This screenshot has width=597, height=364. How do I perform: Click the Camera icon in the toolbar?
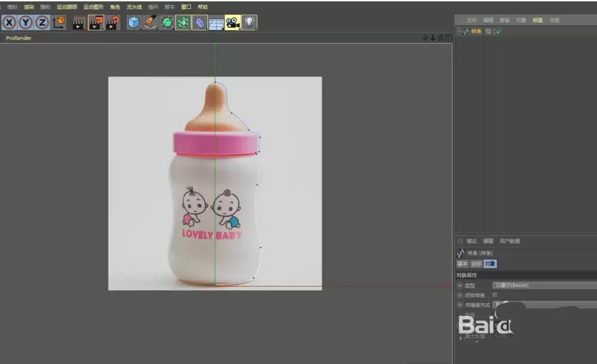pos(233,23)
